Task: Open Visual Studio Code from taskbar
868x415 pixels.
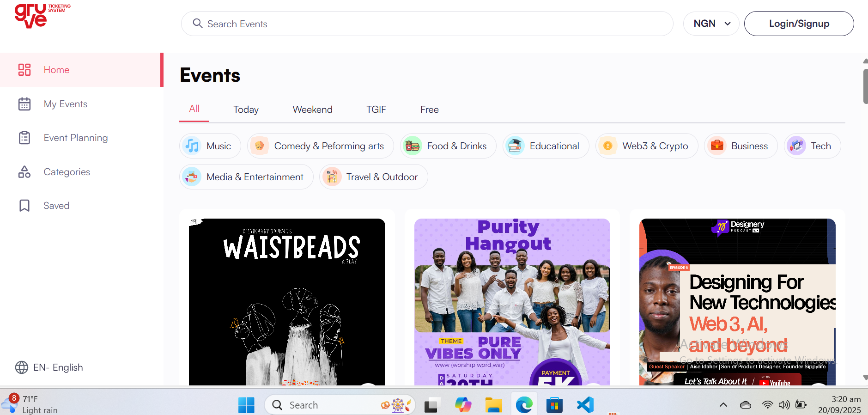Action: point(585,405)
